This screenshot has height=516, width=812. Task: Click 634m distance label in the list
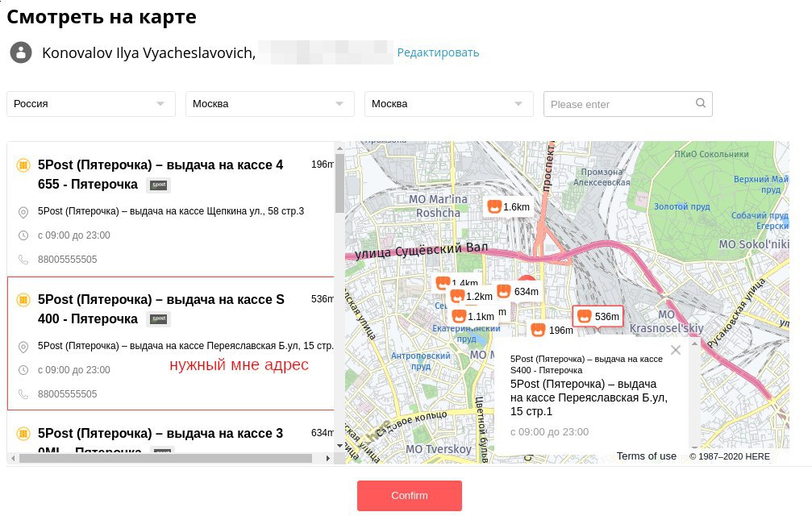coord(322,433)
